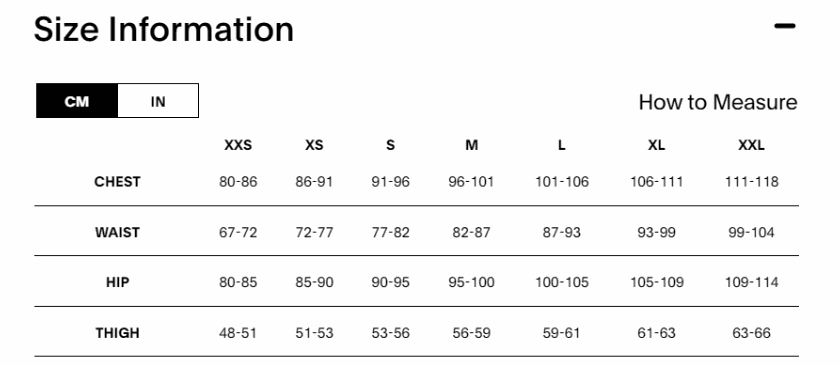Click the 61-63 thigh value for XL
Viewport: 840px width, 365px height.
tap(656, 333)
